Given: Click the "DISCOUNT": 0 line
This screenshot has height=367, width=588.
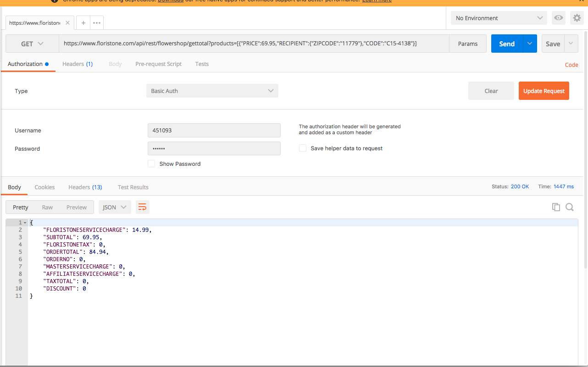Looking at the screenshot, I should 64,288.
